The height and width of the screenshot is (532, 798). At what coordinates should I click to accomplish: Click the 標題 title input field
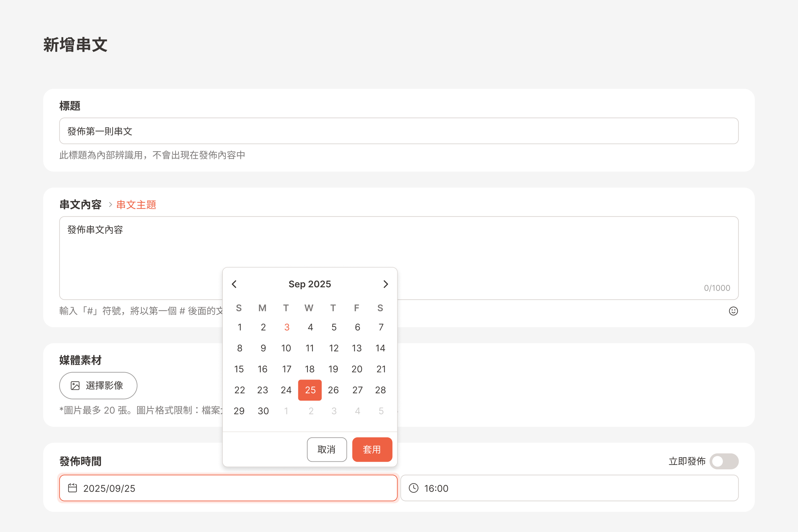tap(399, 131)
